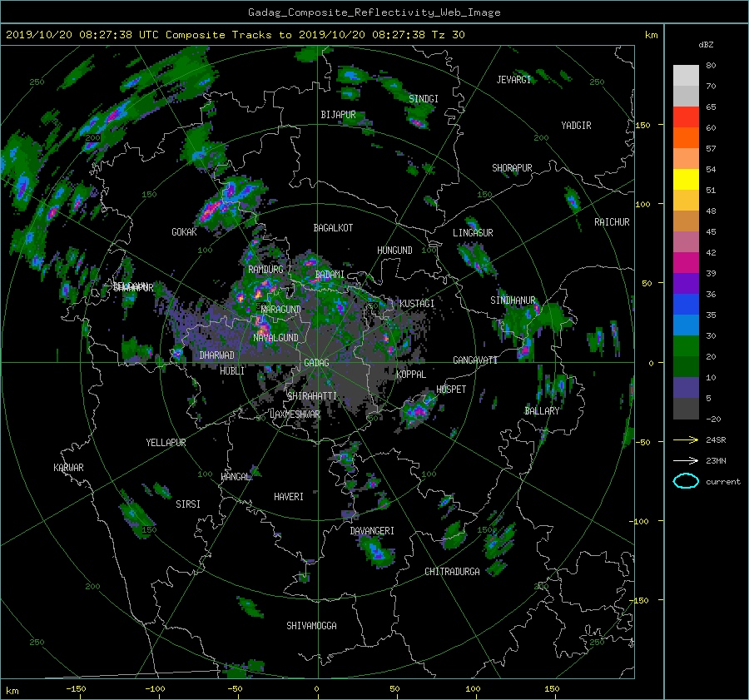749x700 pixels.
Task: Click the DHARWAD city label
Action: pyautogui.click(x=217, y=355)
